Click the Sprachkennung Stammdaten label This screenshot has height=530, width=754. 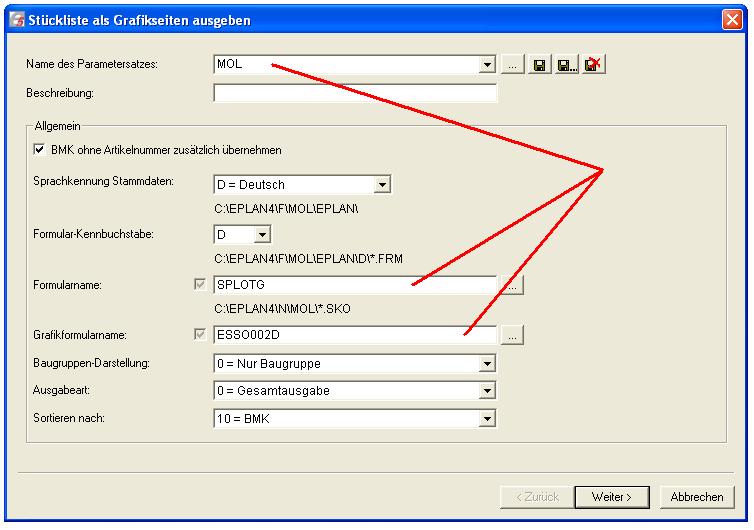[103, 181]
